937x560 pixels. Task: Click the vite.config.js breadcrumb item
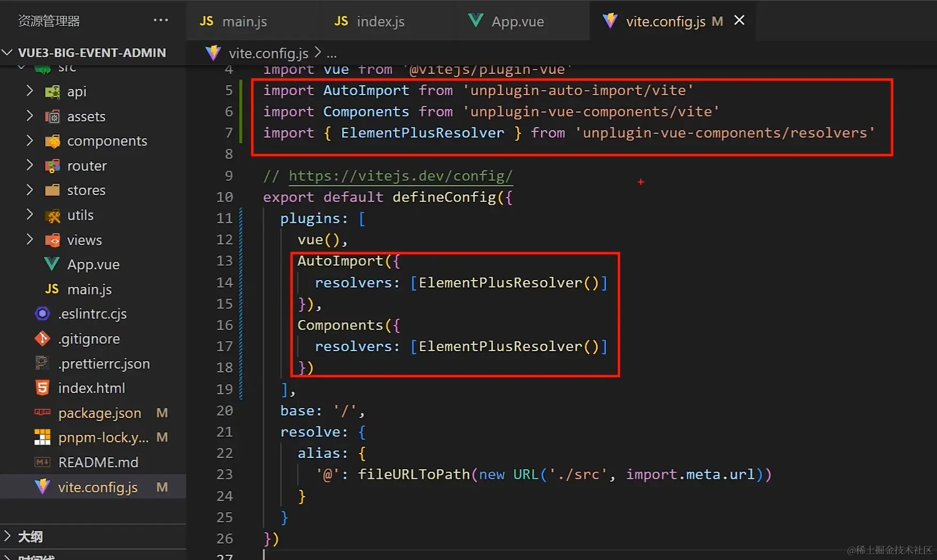click(268, 53)
